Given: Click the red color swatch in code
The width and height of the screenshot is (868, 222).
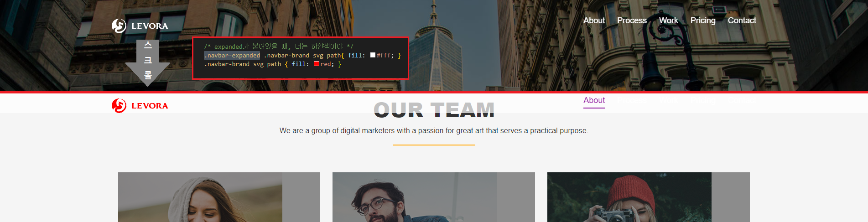Looking at the screenshot, I should click(x=317, y=64).
